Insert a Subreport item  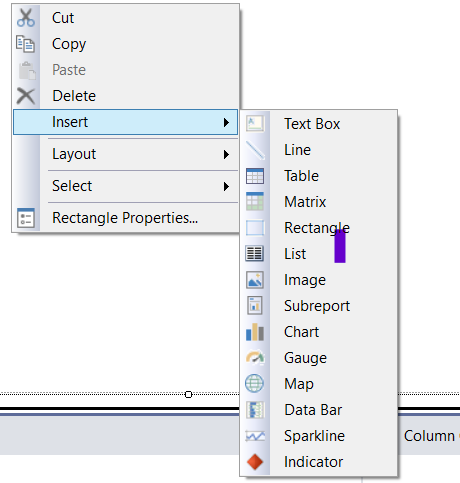click(x=318, y=306)
